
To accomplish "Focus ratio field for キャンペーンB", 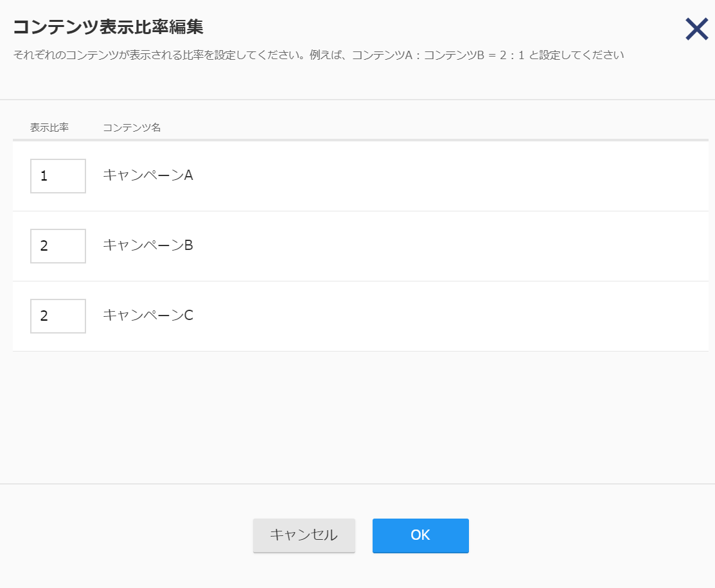I will [58, 246].
